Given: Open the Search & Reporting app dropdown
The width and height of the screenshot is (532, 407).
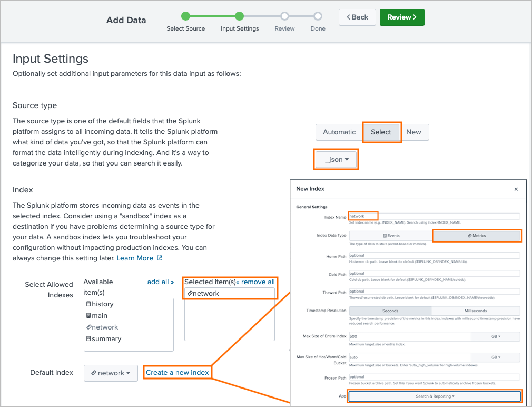Looking at the screenshot, I should [435, 396].
